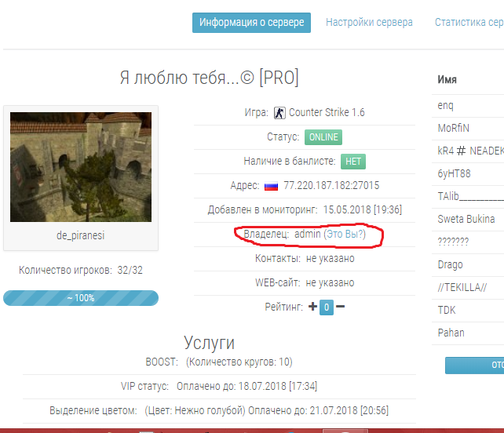Click the rating plus icon
The image size is (504, 433).
point(312,307)
